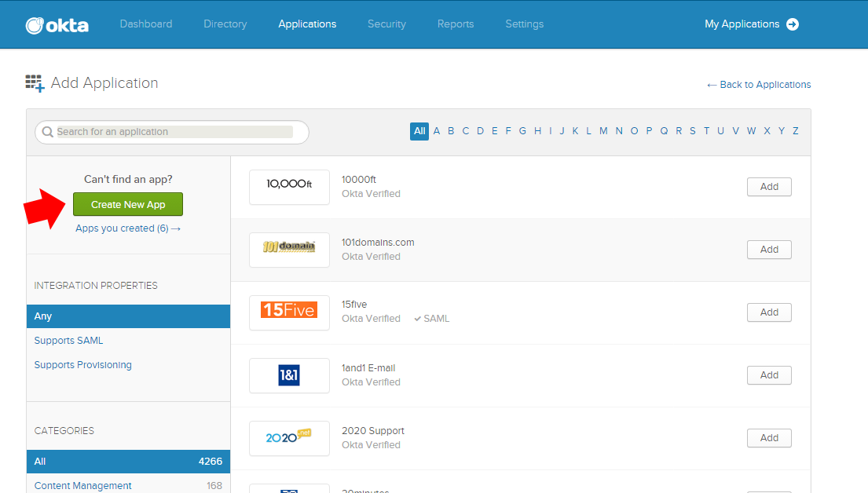
Task: Select the All alphabet filter
Action: pyautogui.click(x=419, y=131)
